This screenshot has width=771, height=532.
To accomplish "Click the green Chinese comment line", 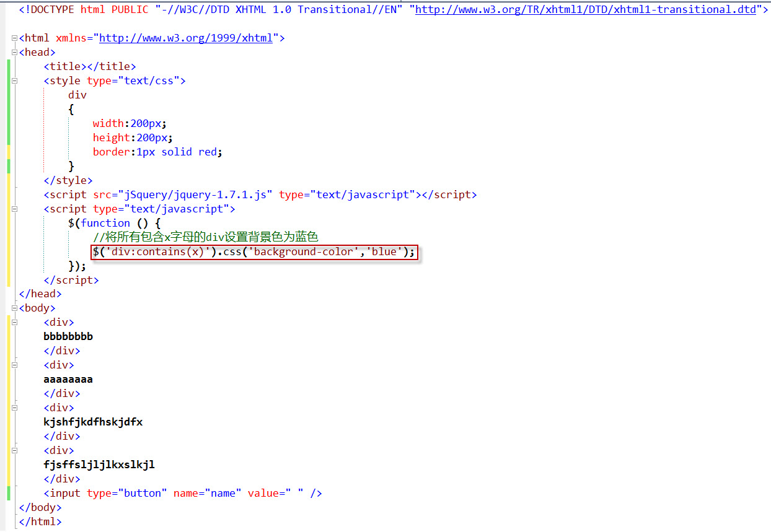I will point(205,237).
